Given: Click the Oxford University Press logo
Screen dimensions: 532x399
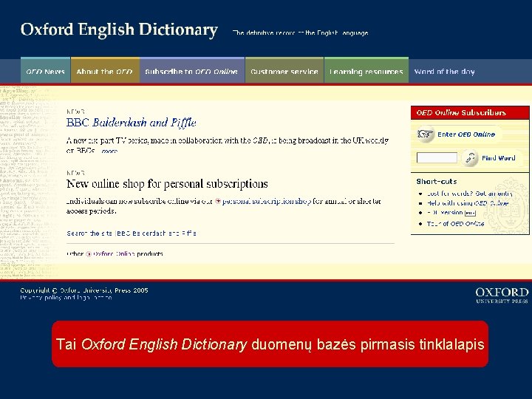Looking at the screenshot, I should (x=502, y=295).
